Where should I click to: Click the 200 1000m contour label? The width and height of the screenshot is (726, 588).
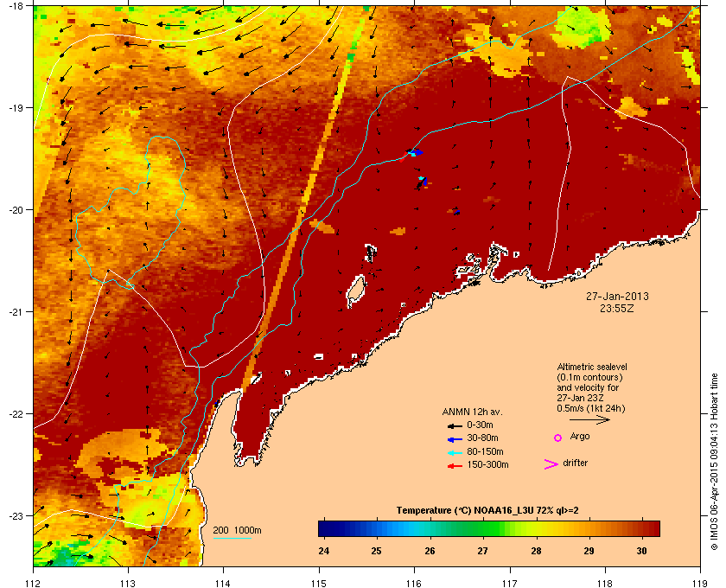click(x=237, y=531)
